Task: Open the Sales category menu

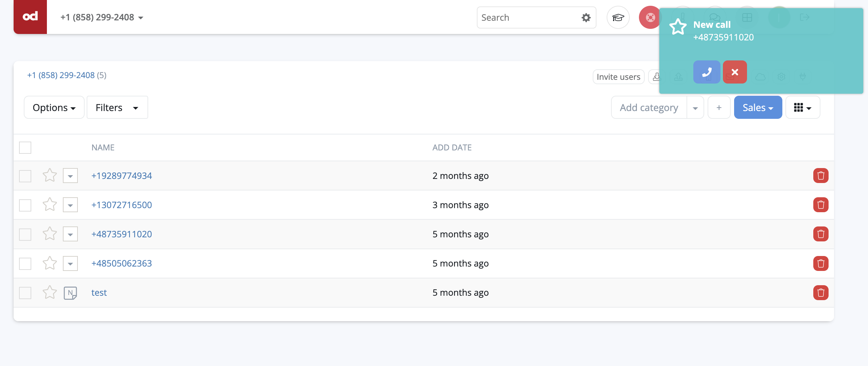Action: point(758,108)
